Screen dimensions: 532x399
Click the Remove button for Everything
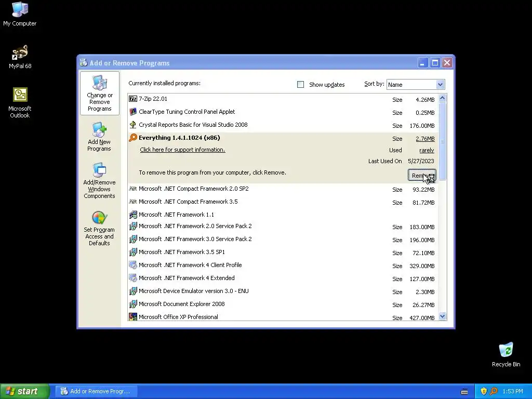pos(422,176)
